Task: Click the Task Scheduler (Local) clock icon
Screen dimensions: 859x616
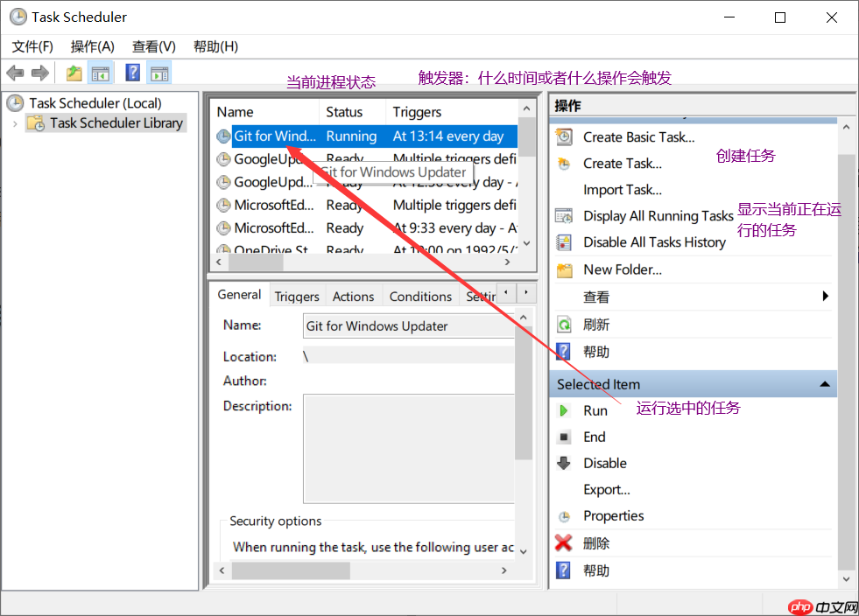Action: (16, 103)
